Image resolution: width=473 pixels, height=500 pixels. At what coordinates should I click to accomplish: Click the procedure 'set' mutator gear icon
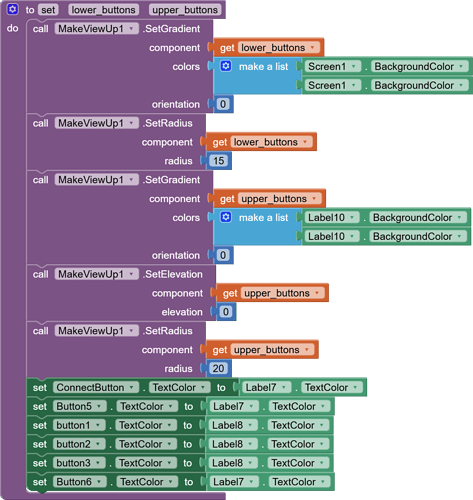pyautogui.click(x=13, y=9)
